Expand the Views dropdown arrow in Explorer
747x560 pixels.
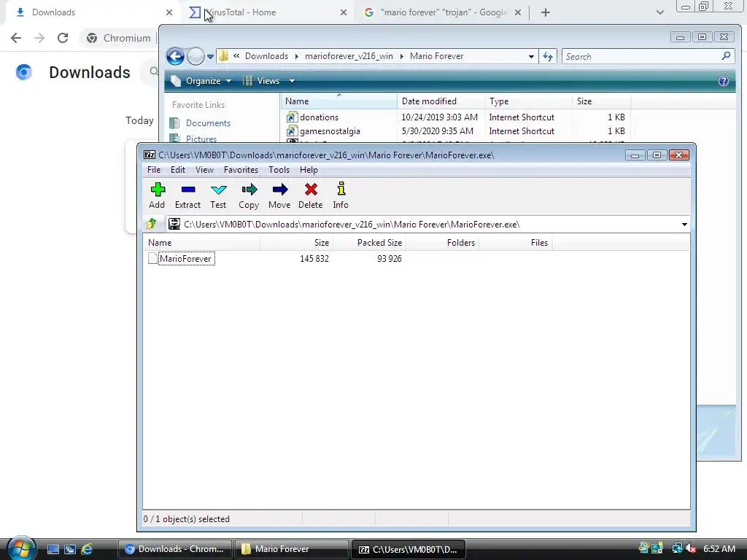(292, 81)
